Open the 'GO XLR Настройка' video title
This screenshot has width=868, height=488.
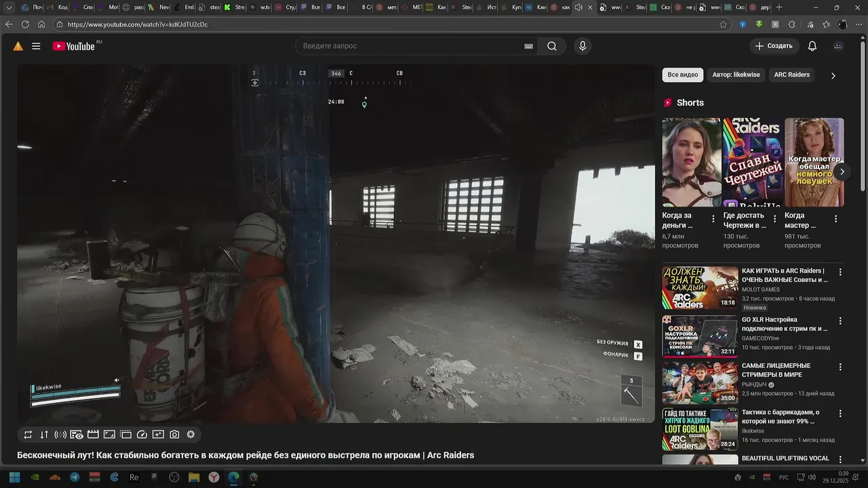click(x=785, y=324)
